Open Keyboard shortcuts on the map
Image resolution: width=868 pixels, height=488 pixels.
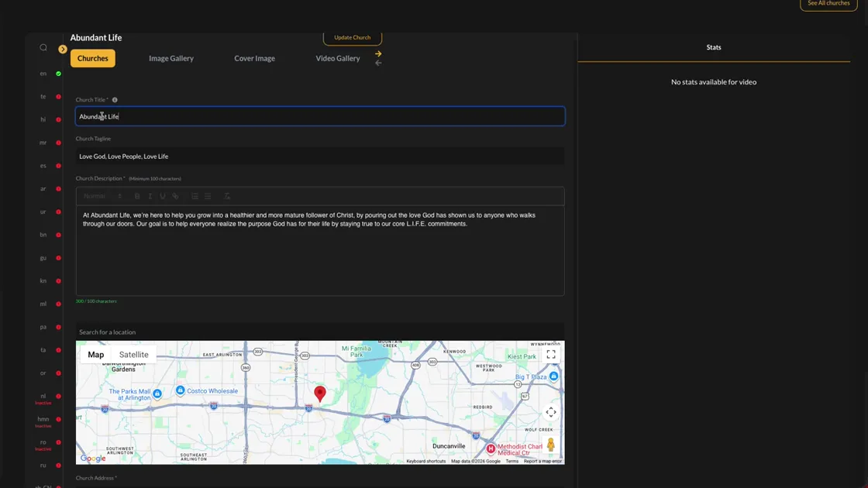coord(425,461)
